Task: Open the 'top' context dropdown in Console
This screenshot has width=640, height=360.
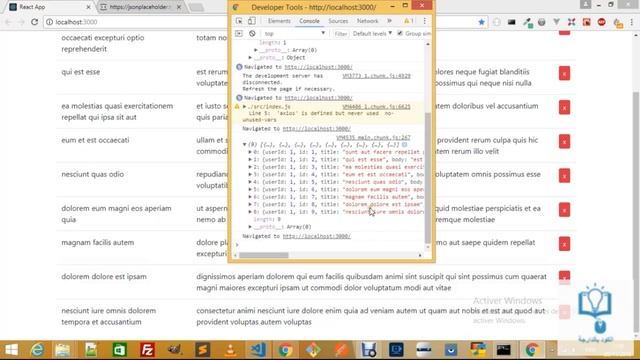Action: click(x=294, y=33)
